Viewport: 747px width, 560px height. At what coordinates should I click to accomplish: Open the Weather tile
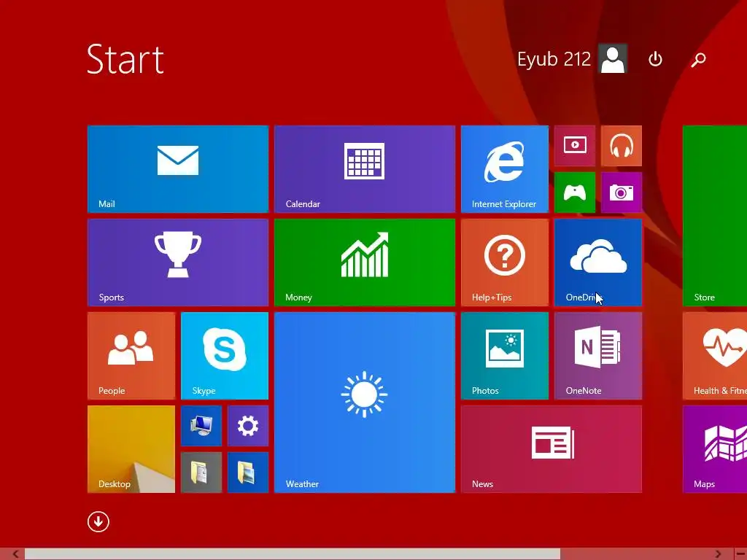click(365, 402)
